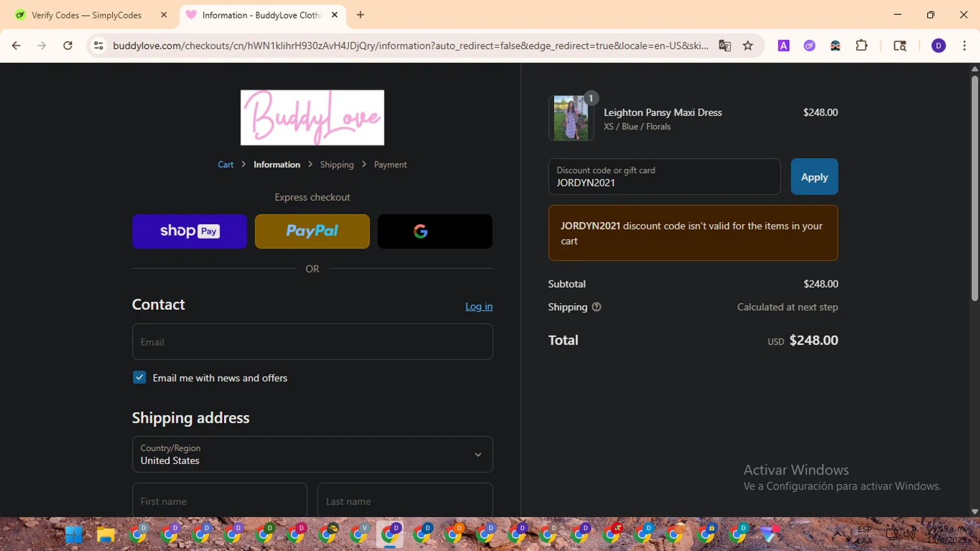
Task: Open the Chrome three-dot menu
Action: [x=964, y=46]
